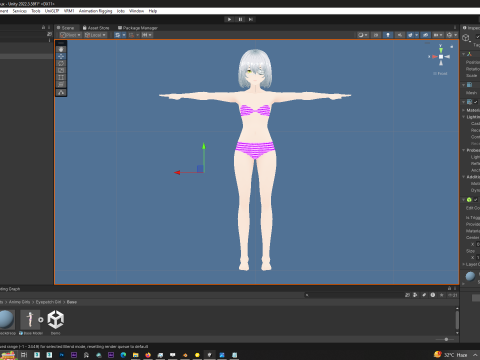
Task: Switch to the Package Manager tab
Action: (138, 28)
